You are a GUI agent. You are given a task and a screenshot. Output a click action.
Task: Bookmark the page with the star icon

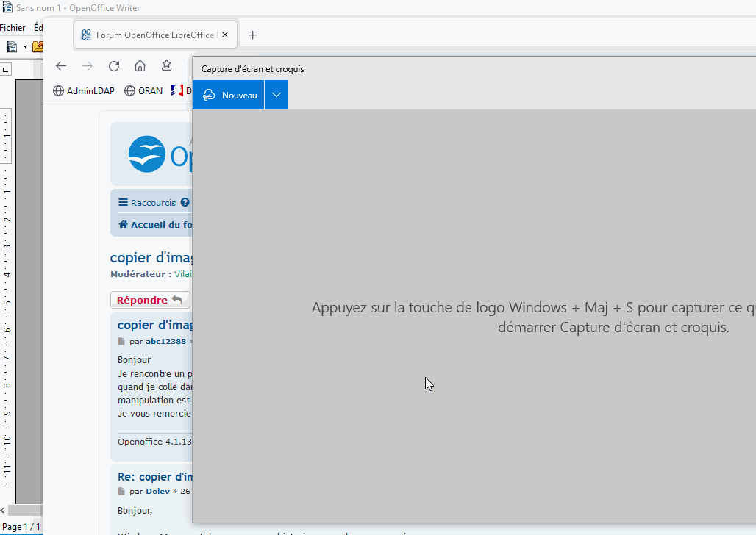coord(166,65)
